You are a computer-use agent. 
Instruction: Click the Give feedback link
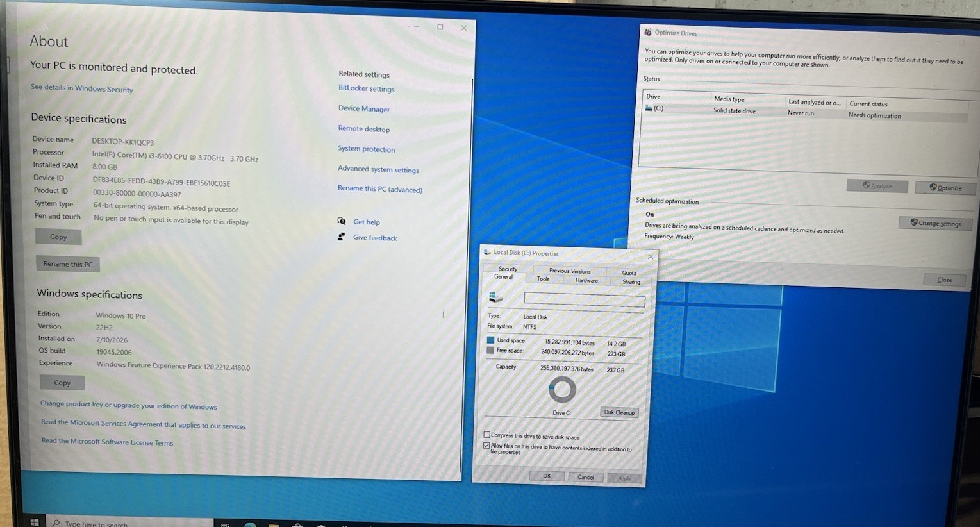coord(375,237)
